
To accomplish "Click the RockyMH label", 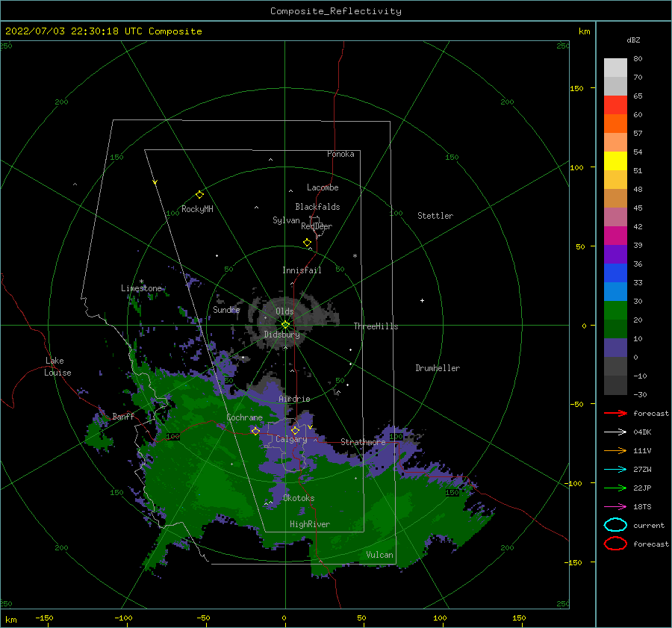I will 197,209.
